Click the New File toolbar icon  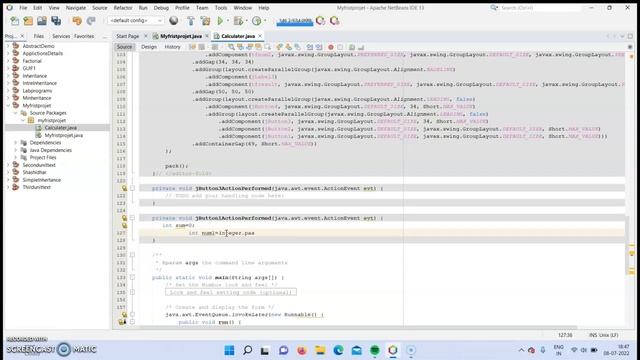(15, 20)
